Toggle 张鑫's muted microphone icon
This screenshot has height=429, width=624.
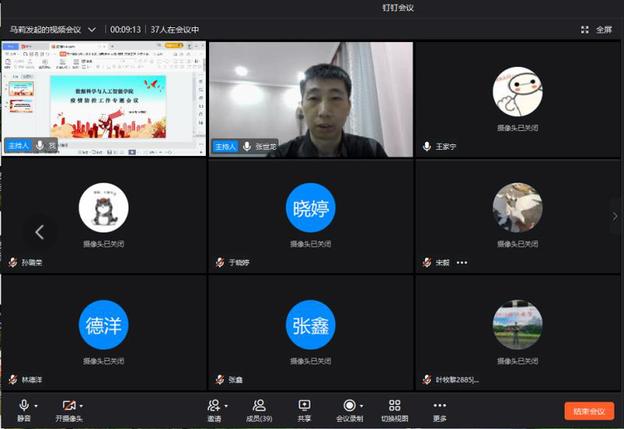click(219, 380)
